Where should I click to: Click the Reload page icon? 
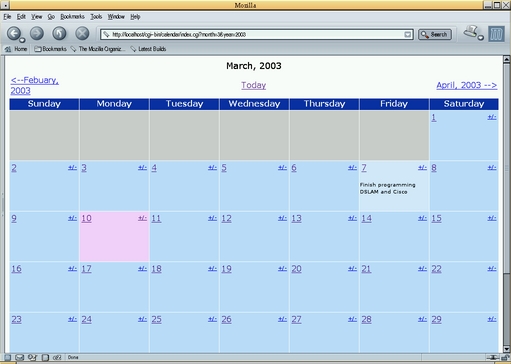tap(59, 33)
